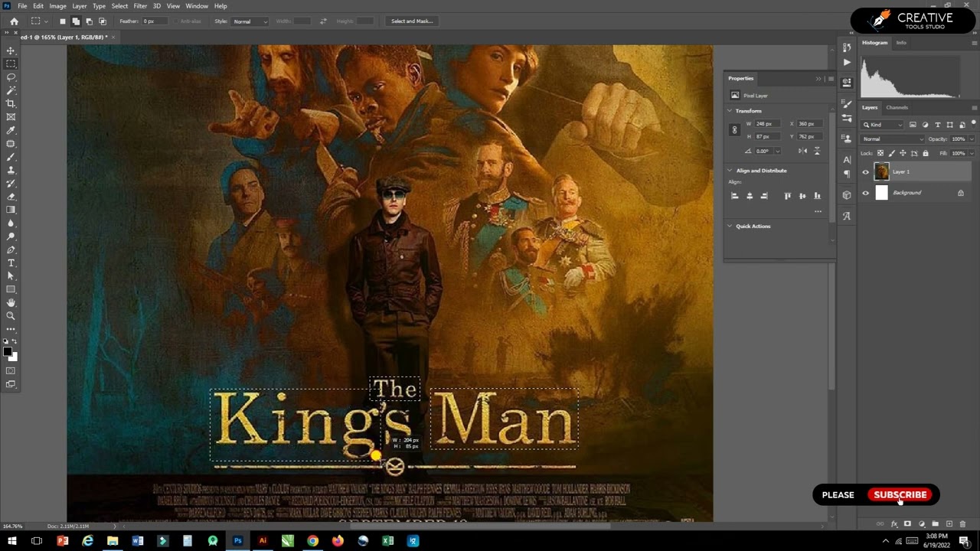Toggle link width and height constraint
The image size is (980, 551).
734,130
